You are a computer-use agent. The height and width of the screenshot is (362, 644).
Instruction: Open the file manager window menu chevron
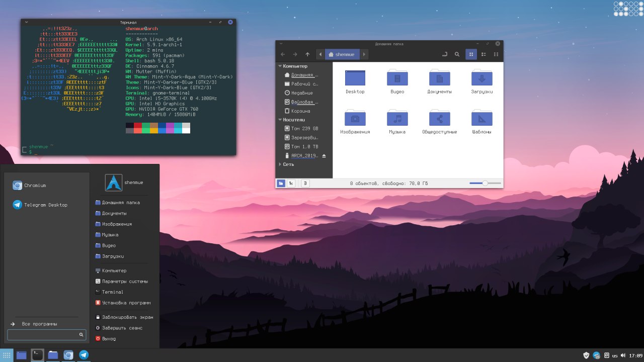pyautogui.click(x=281, y=44)
